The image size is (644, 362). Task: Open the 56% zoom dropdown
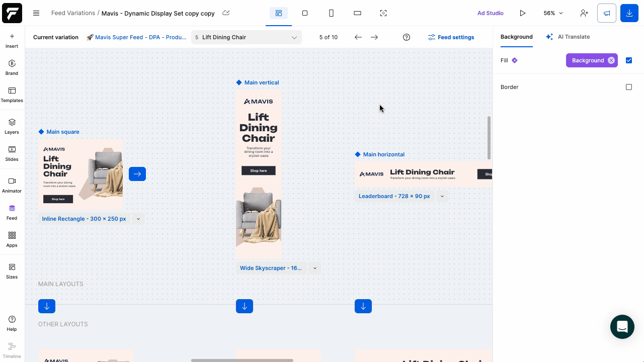point(553,13)
